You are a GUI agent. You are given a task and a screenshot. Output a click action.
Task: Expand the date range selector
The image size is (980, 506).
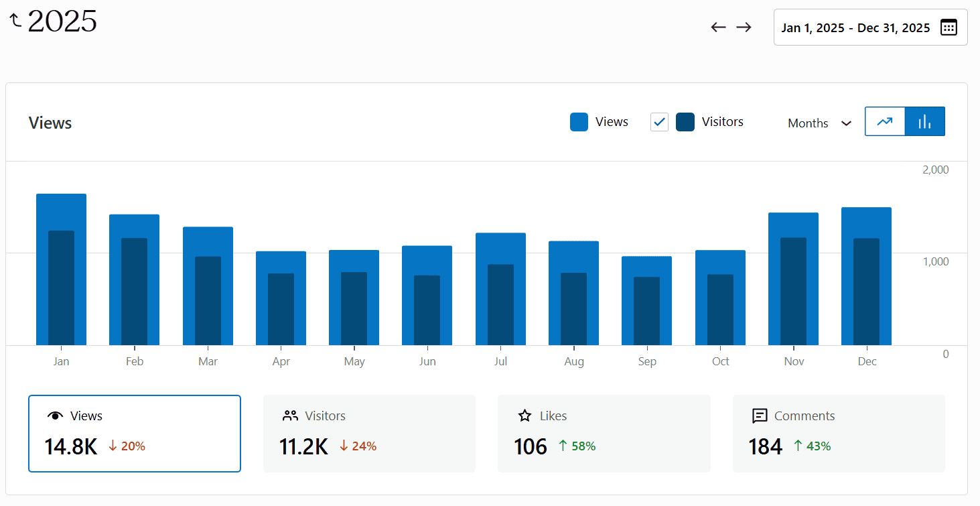[x=869, y=27]
